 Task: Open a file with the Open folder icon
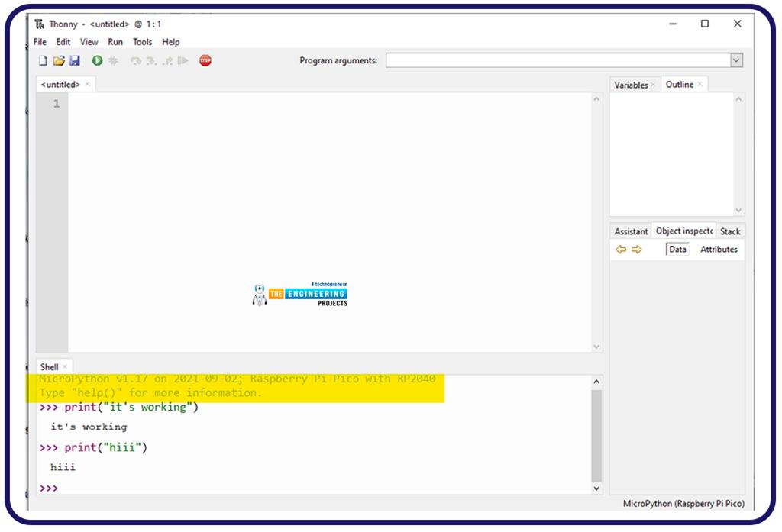pos(57,60)
